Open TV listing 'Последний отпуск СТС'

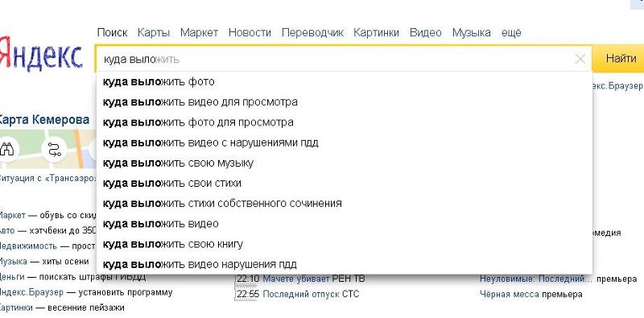pyautogui.click(x=311, y=294)
